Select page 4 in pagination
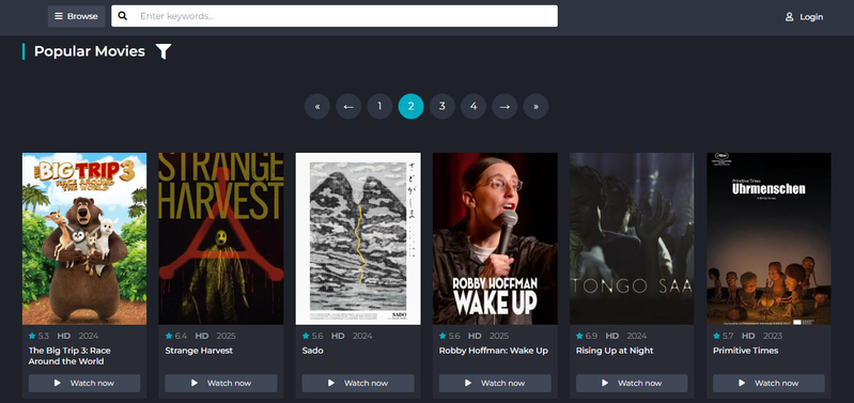The height and width of the screenshot is (403, 854). [x=473, y=106]
